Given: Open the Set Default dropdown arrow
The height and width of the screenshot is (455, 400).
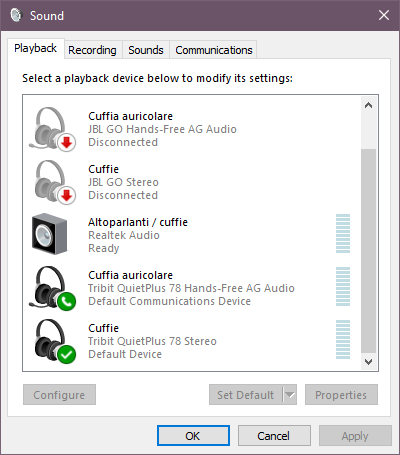Looking at the screenshot, I should coord(290,395).
